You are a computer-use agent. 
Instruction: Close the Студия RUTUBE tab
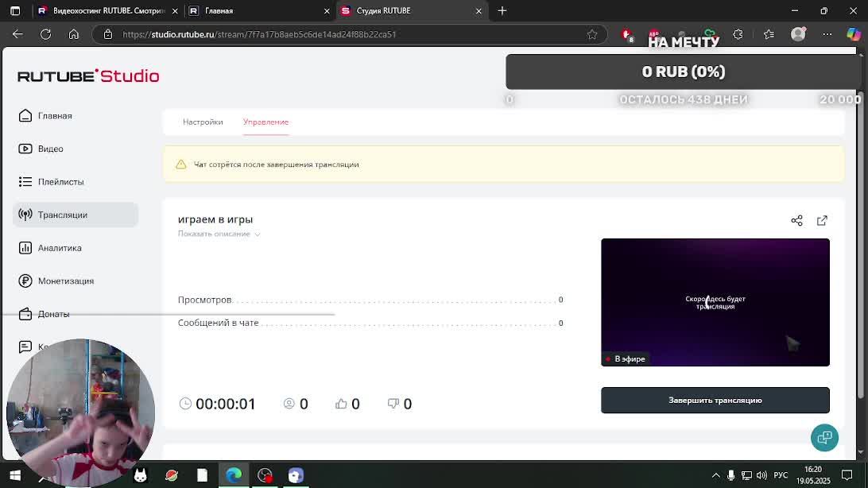[x=479, y=10]
